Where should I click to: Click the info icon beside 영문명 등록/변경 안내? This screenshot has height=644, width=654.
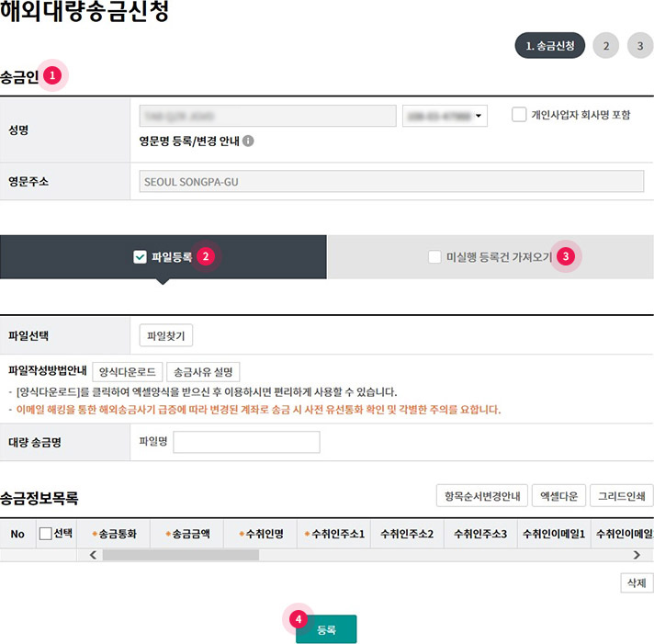tap(249, 141)
